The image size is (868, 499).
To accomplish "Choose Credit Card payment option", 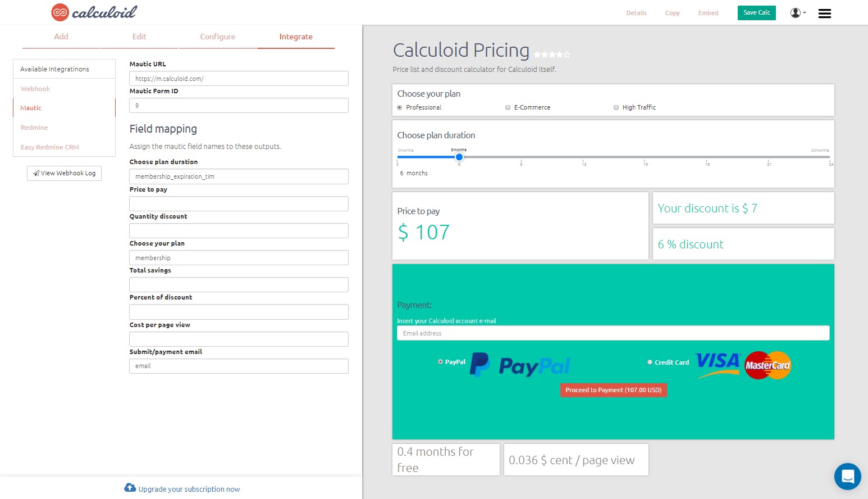I will 650,362.
